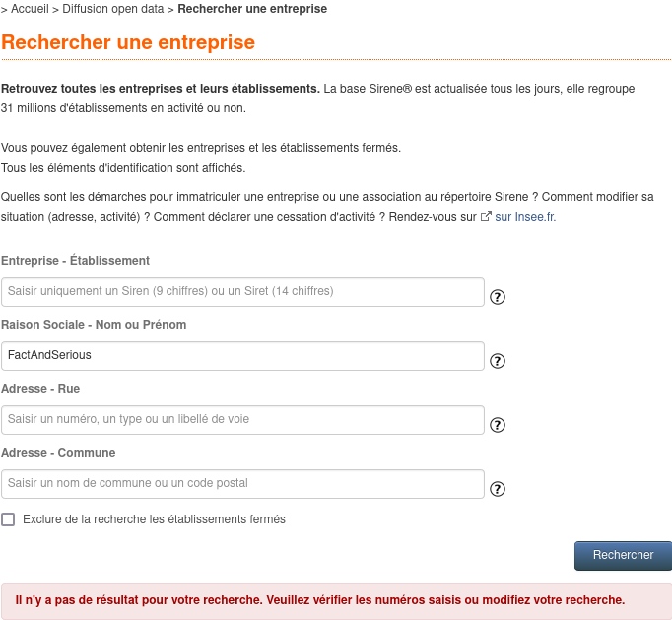Screen dimensions: 672x620
Task: Click the red no-results error message
Action: (319, 600)
